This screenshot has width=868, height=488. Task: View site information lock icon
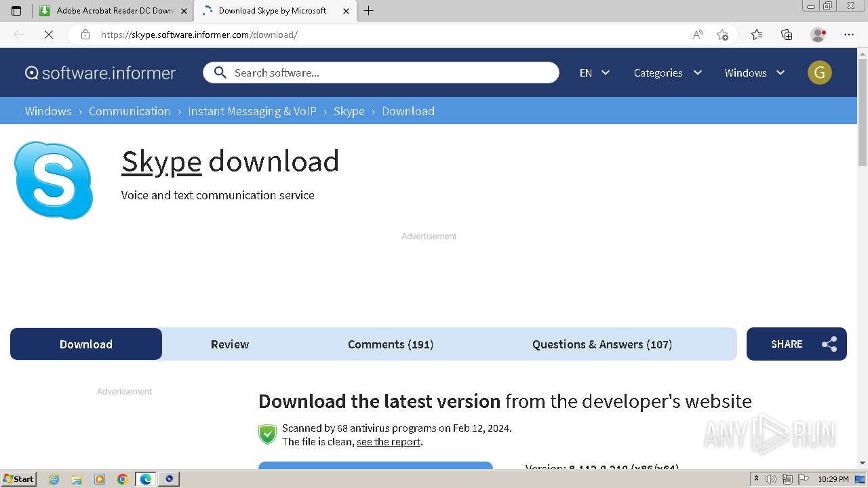pos(85,35)
